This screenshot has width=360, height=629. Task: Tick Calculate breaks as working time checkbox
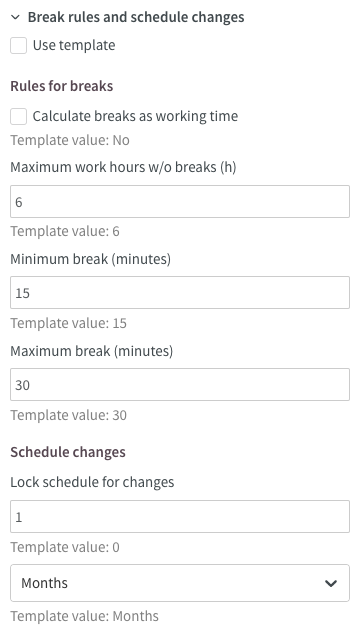click(x=18, y=116)
